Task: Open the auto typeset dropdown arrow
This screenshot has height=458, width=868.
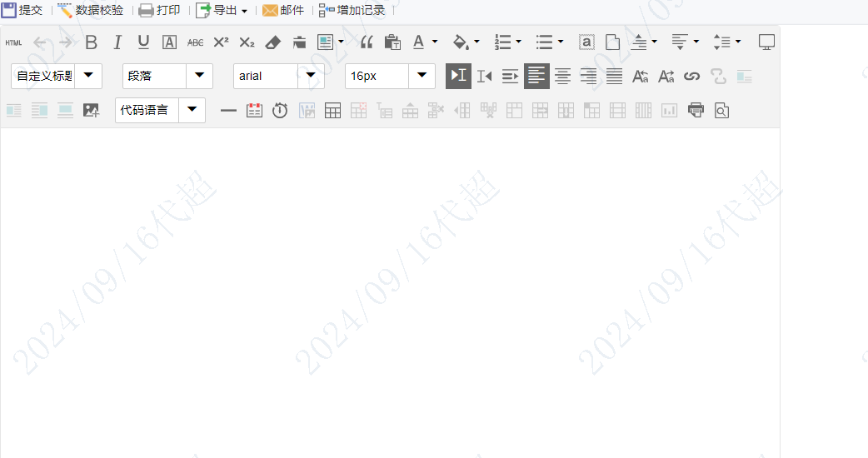Action: (x=341, y=42)
